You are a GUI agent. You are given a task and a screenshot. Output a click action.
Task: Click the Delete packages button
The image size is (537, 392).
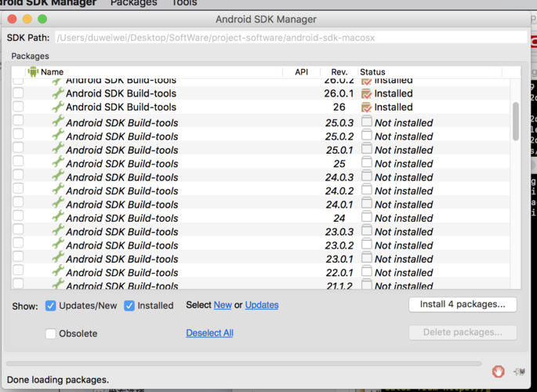[x=463, y=332]
